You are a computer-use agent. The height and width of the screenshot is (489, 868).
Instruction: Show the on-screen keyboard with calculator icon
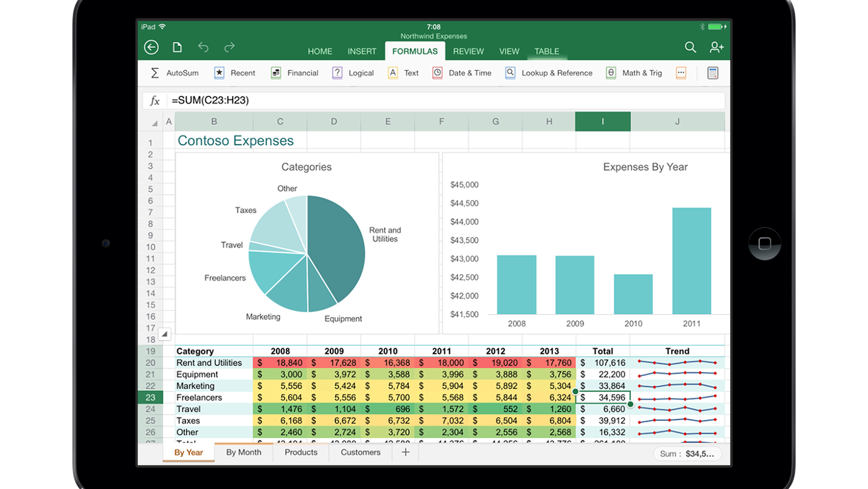(x=712, y=73)
